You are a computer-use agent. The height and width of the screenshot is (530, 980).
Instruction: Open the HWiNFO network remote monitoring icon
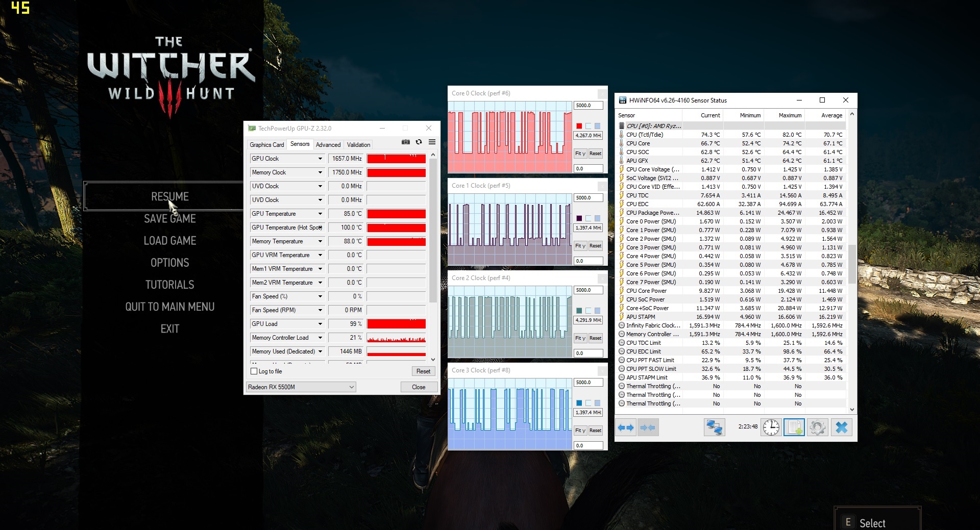(714, 427)
